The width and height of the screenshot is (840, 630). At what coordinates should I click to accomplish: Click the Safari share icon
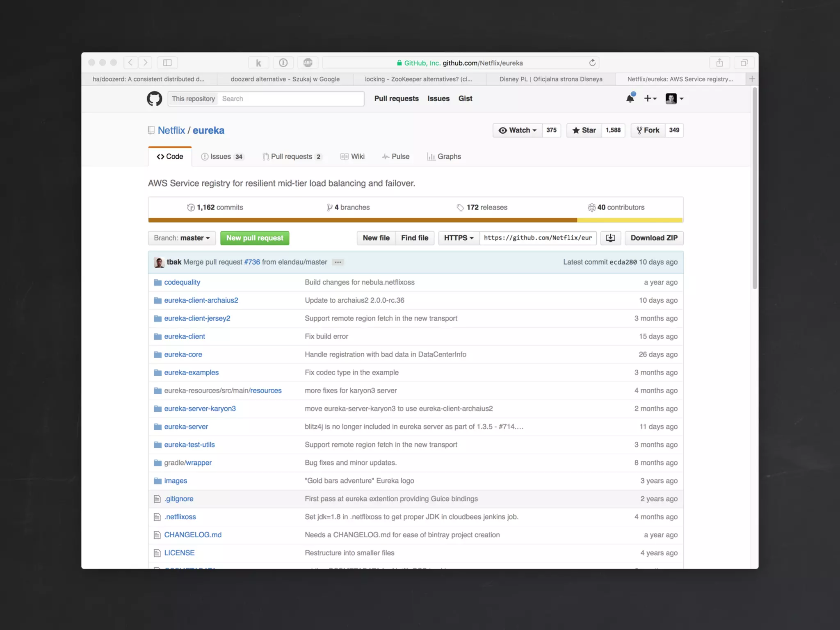[x=719, y=63]
